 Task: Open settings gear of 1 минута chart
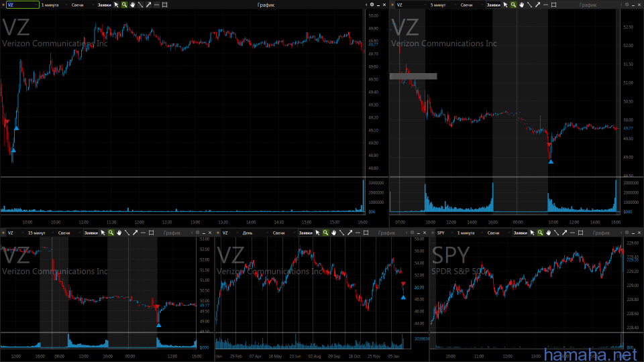click(372, 5)
